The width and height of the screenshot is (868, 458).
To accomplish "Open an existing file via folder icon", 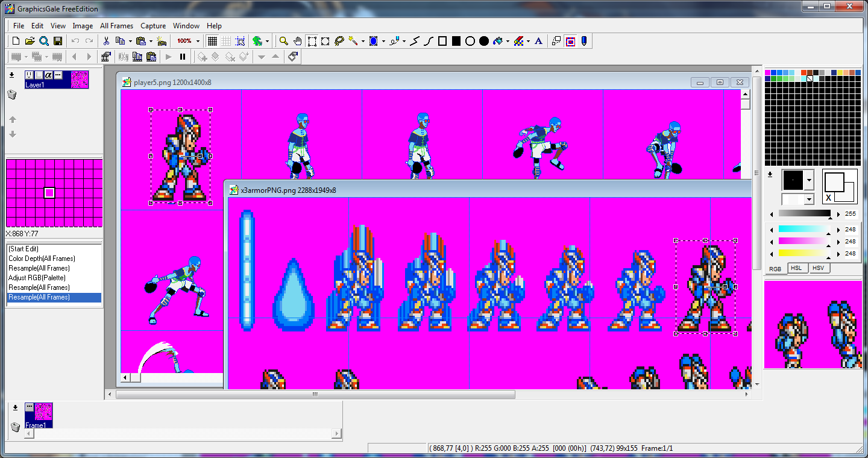I will click(x=30, y=41).
